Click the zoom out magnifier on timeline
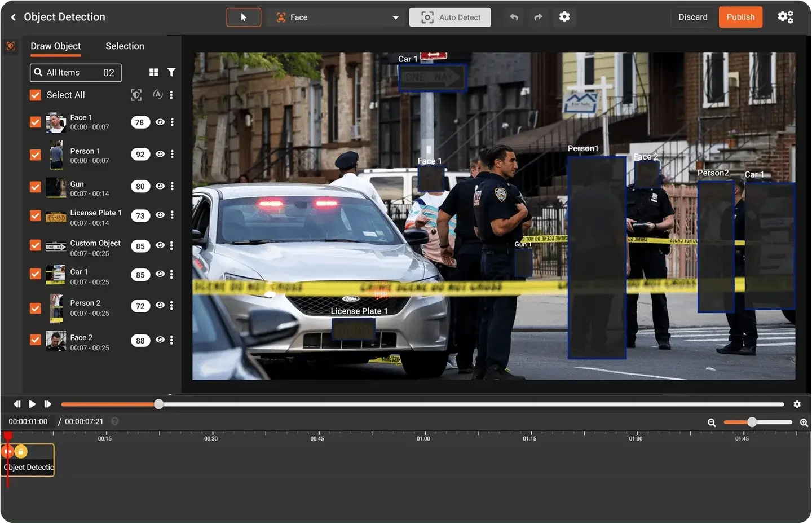Image resolution: width=812 pixels, height=524 pixels. click(712, 422)
